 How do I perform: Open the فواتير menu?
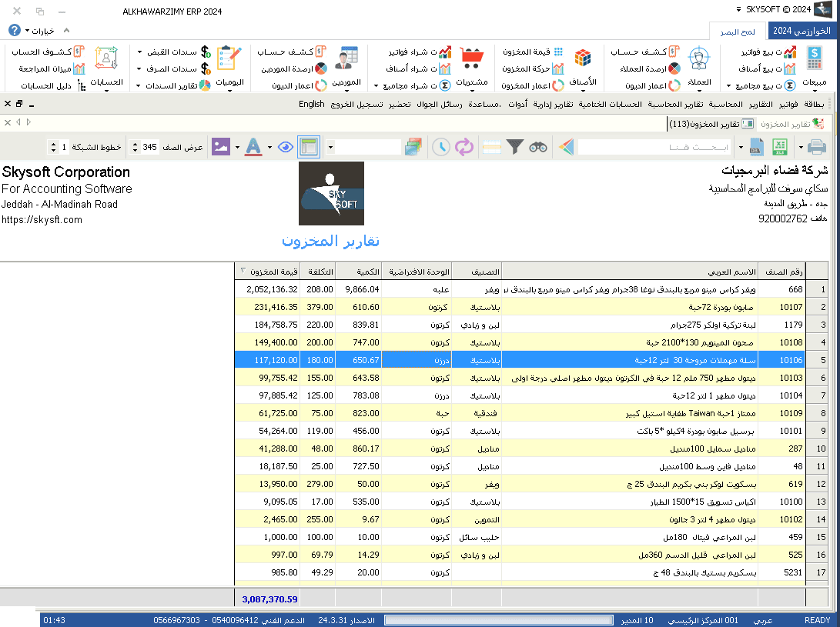pos(788,104)
